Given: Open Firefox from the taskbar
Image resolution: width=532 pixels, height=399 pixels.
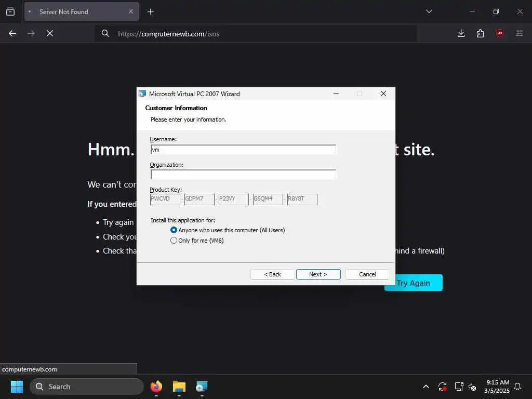Looking at the screenshot, I should click(156, 387).
